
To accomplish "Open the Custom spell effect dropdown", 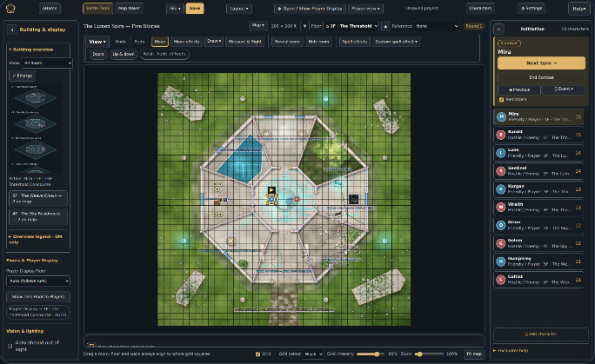I will pyautogui.click(x=396, y=42).
